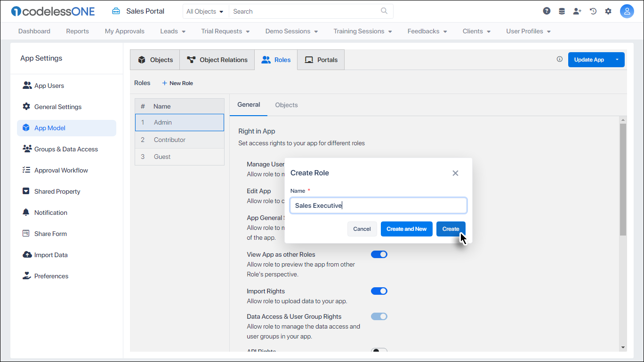Select App Users in App Settings sidebar
This screenshot has width=644, height=362.
[49, 85]
